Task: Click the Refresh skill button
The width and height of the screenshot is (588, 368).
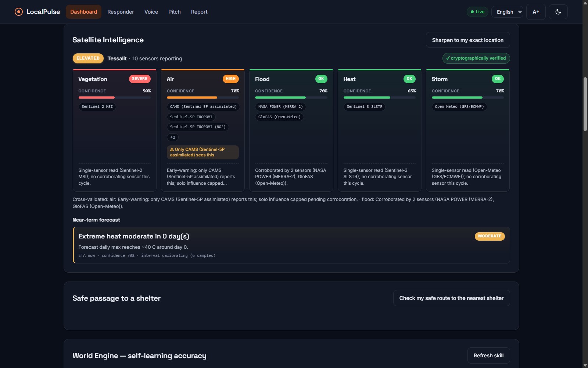Action: (x=488, y=355)
